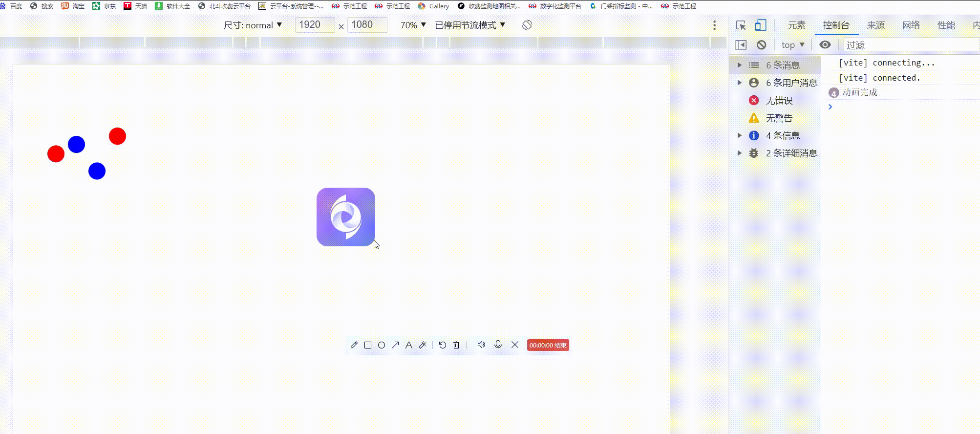This screenshot has height=434, width=980.
Task: Open the Gallery bookmark
Action: click(433, 6)
